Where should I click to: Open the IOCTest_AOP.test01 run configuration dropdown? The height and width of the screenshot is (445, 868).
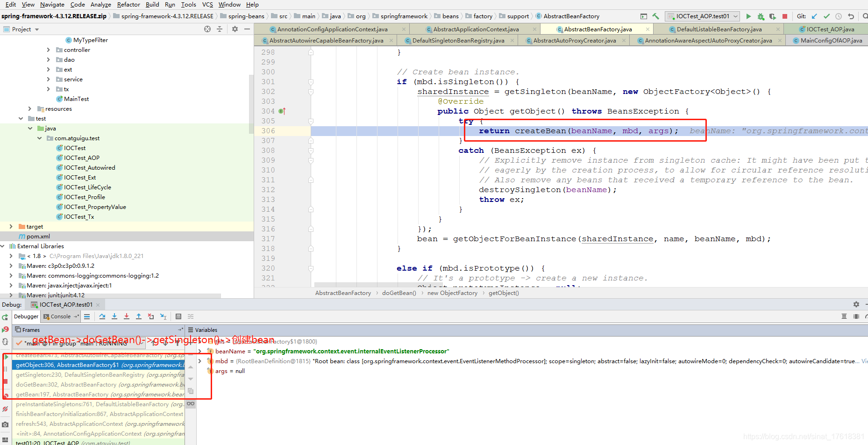pos(703,16)
